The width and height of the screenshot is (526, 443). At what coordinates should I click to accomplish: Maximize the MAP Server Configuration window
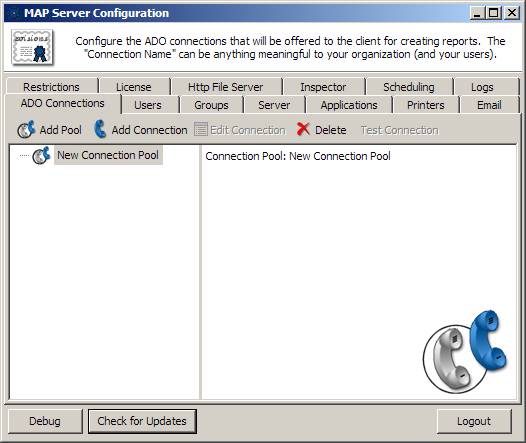click(x=494, y=13)
